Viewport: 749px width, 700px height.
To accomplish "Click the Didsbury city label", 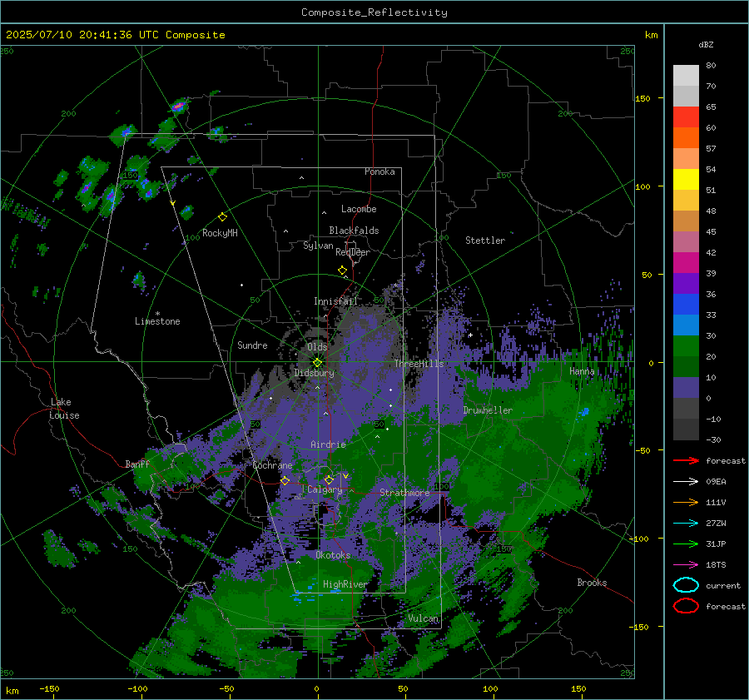I will pyautogui.click(x=314, y=373).
